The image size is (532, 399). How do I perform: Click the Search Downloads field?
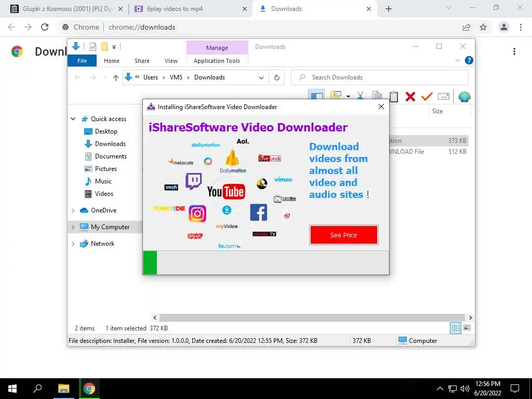pyautogui.click(x=380, y=78)
